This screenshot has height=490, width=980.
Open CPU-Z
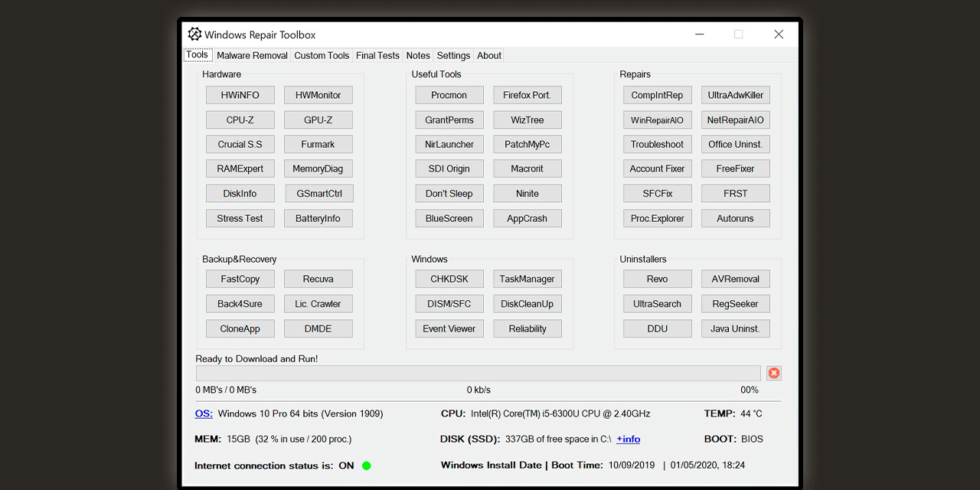pos(240,119)
